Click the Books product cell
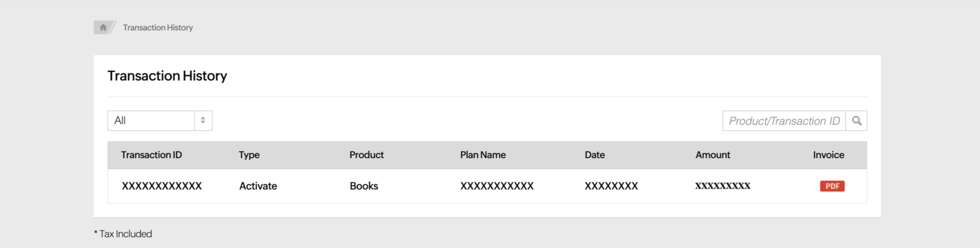 (x=364, y=186)
